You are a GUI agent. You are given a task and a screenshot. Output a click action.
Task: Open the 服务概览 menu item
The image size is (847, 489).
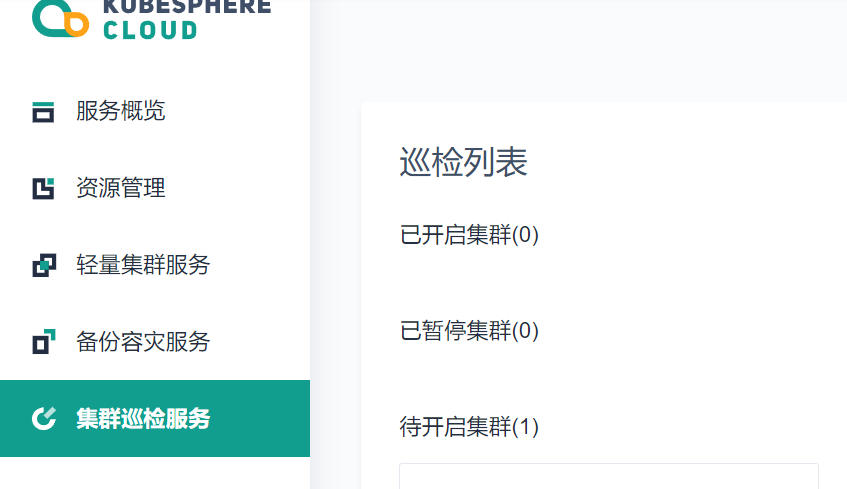(120, 111)
